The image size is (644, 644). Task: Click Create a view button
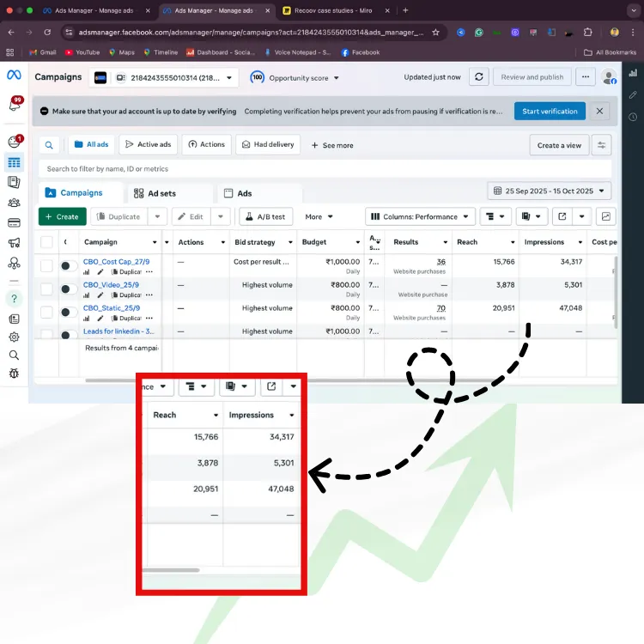[x=559, y=145]
